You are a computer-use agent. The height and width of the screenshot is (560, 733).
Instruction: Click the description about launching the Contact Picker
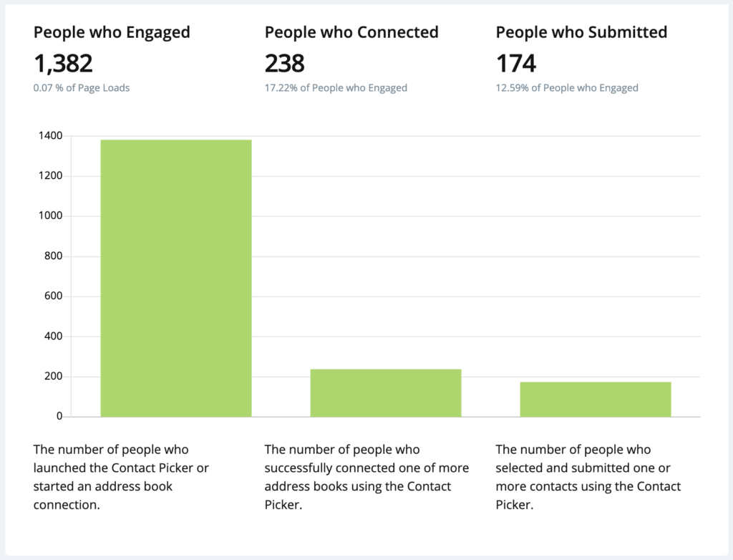[121, 477]
